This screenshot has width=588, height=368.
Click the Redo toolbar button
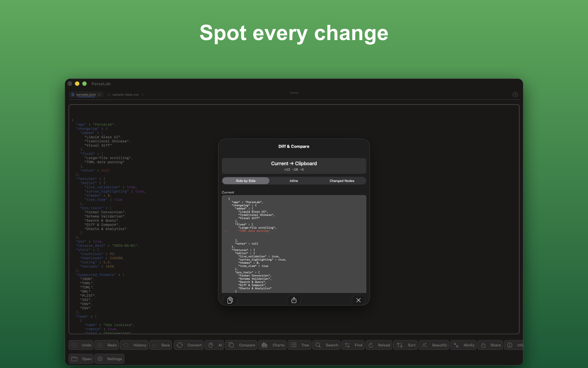point(107,345)
